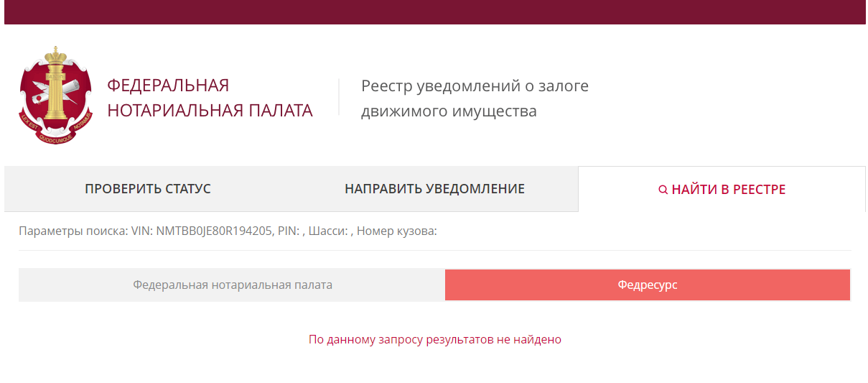Viewport: 868px width, 383px height.
Task: Show Федеральная нотариальная палата results
Action: (x=232, y=285)
